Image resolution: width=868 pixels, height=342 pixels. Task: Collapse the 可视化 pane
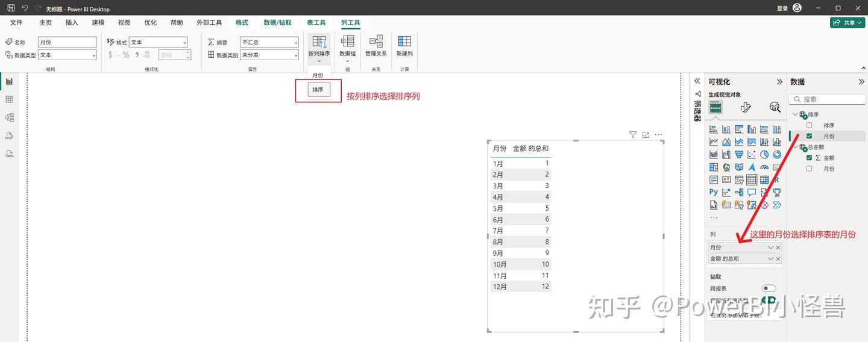click(x=779, y=82)
